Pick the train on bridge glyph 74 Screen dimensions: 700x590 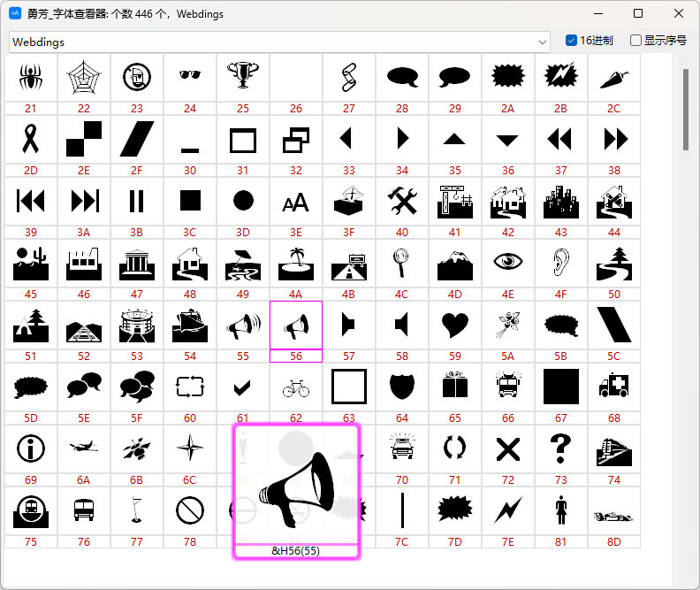coord(614,451)
